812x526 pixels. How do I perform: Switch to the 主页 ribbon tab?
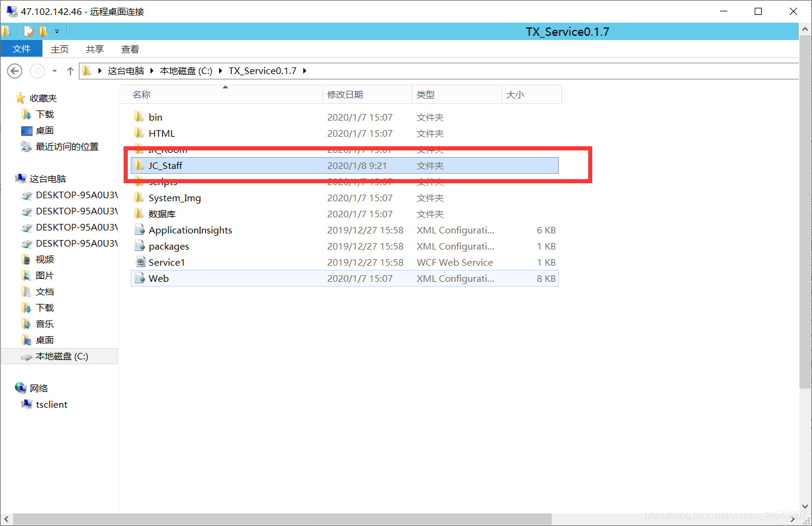(x=60, y=50)
